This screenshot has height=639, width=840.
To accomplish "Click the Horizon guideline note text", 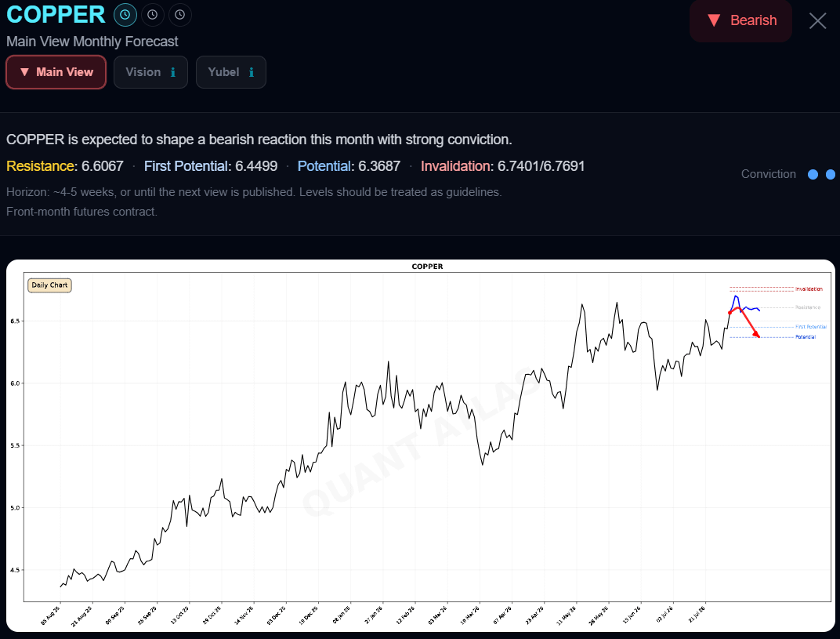I will (x=254, y=192).
